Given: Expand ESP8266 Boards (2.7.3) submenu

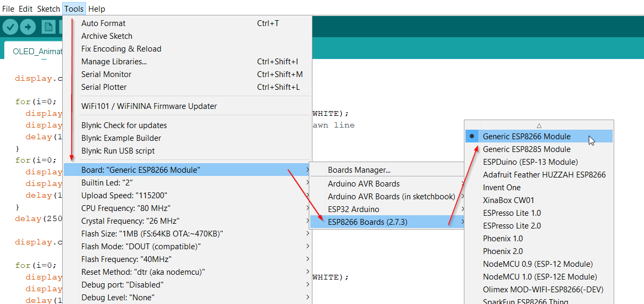Looking at the screenshot, I should (x=368, y=222).
